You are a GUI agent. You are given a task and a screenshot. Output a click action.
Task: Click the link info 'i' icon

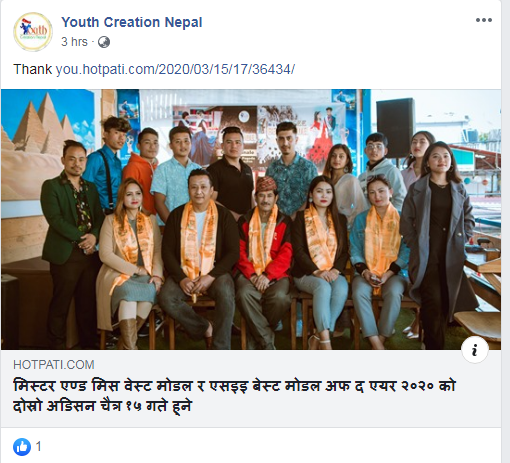475,350
